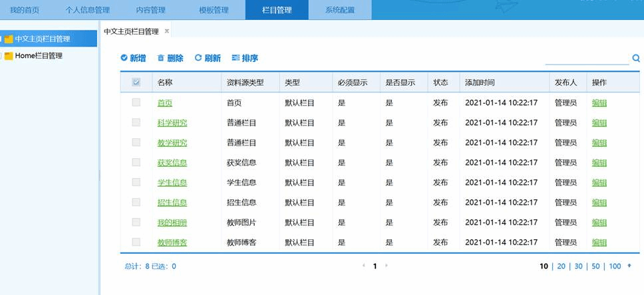The height and width of the screenshot is (295, 644).
Task: Click the Home栏目管理 folder icon
Action: (9, 56)
